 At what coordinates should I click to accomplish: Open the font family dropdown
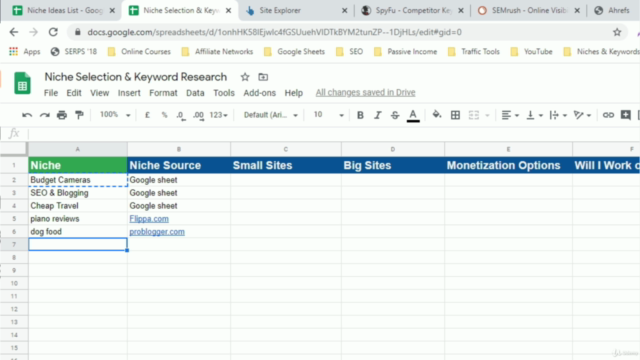(x=271, y=115)
